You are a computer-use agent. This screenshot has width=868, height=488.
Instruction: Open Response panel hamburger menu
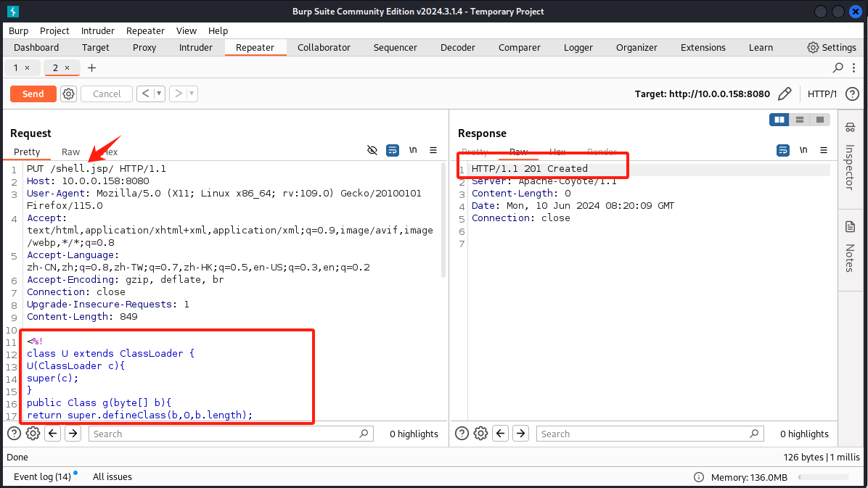point(824,150)
